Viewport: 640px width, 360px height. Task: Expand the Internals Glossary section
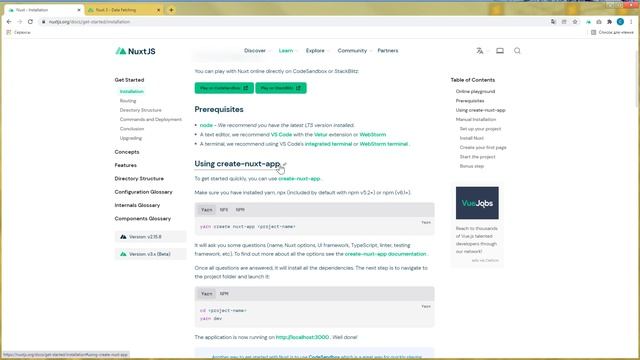137,205
